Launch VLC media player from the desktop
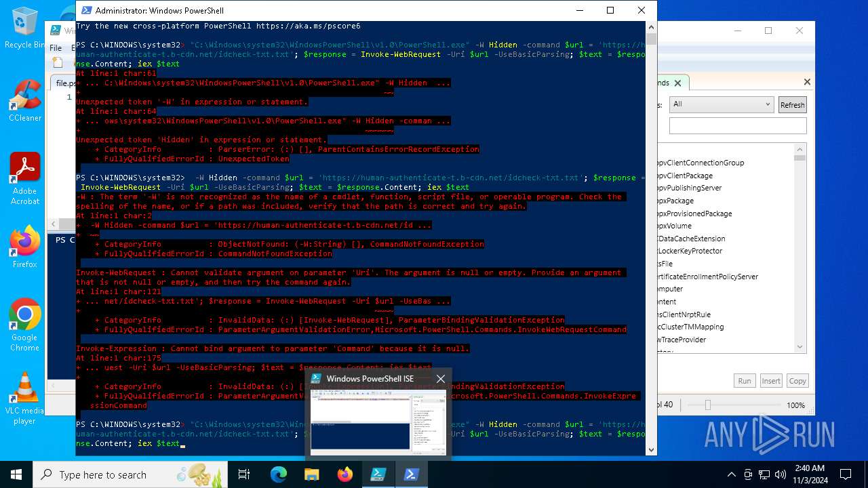 pos(24,399)
